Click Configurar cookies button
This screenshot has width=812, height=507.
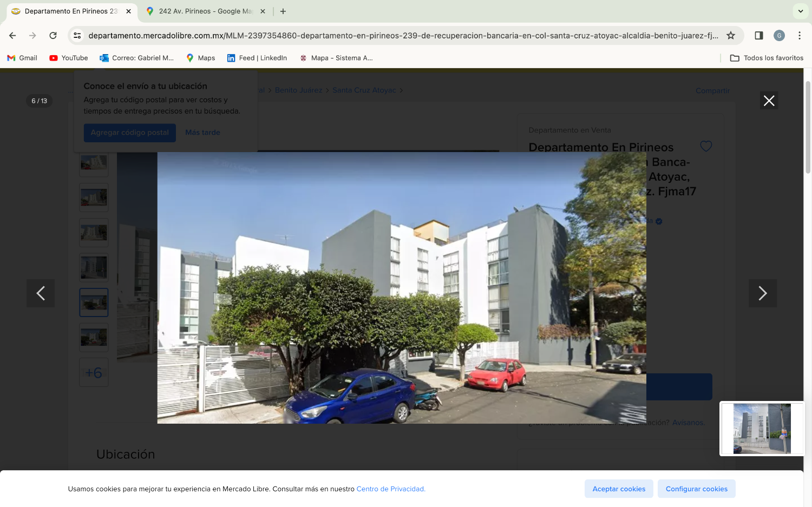click(697, 489)
